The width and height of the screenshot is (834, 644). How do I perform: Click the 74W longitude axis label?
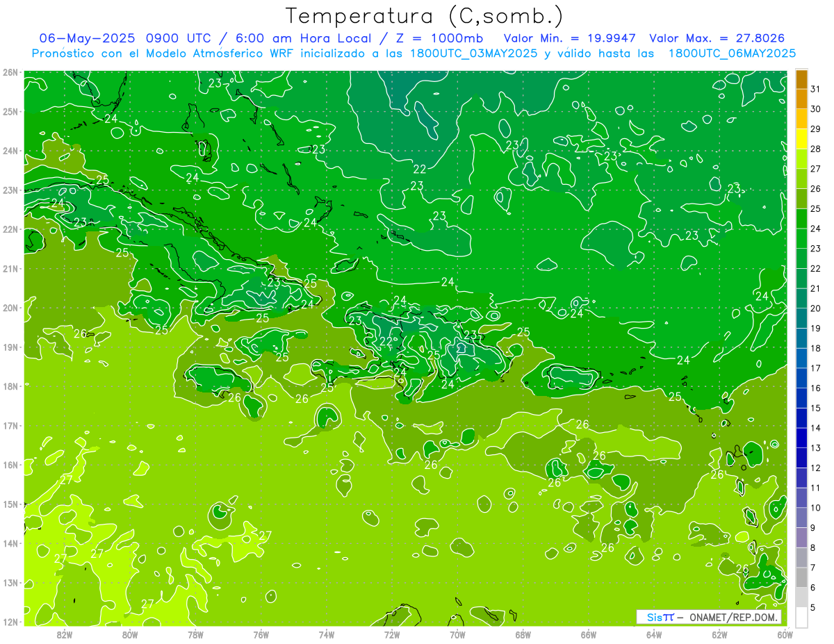(327, 634)
